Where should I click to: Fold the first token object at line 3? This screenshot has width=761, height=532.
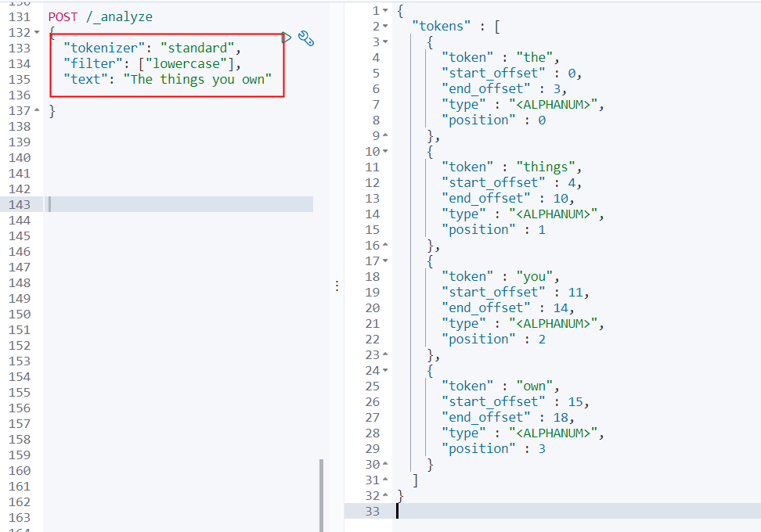(385, 42)
